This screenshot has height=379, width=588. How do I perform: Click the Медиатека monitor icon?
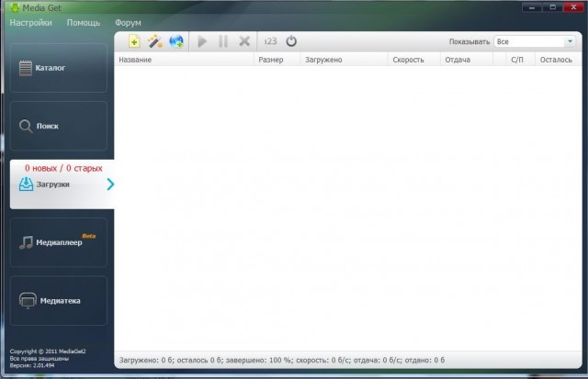click(28, 300)
